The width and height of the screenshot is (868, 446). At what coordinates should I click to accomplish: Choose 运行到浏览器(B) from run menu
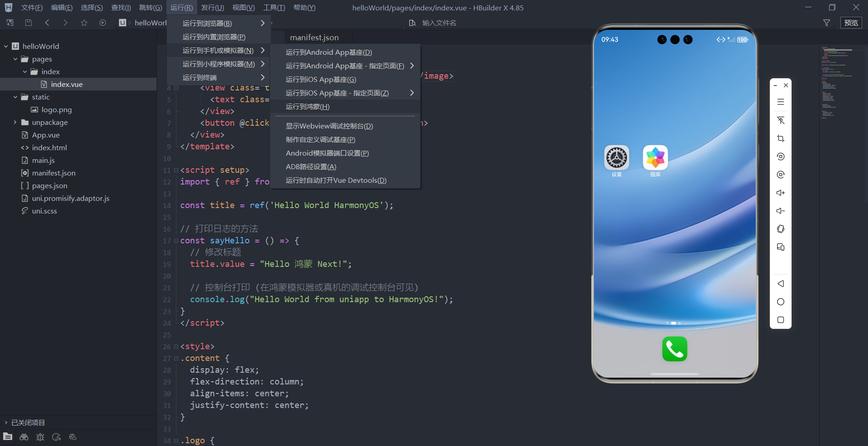point(219,23)
